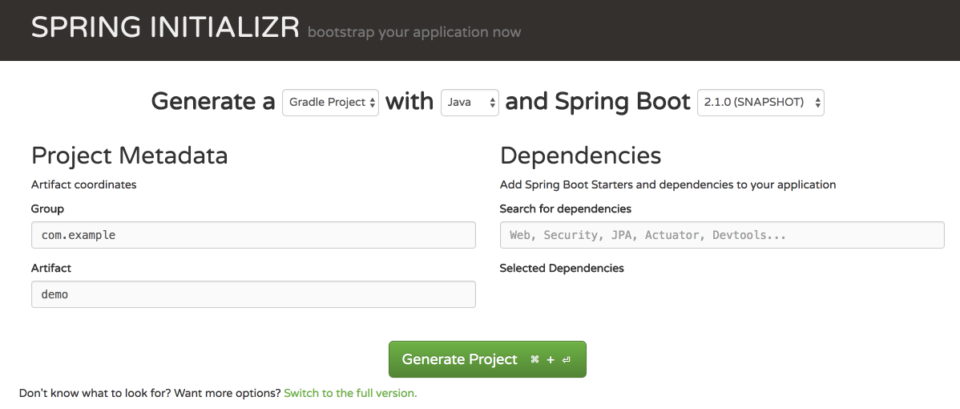
Task: Click the command key symbol on Generate button
Action: point(534,359)
